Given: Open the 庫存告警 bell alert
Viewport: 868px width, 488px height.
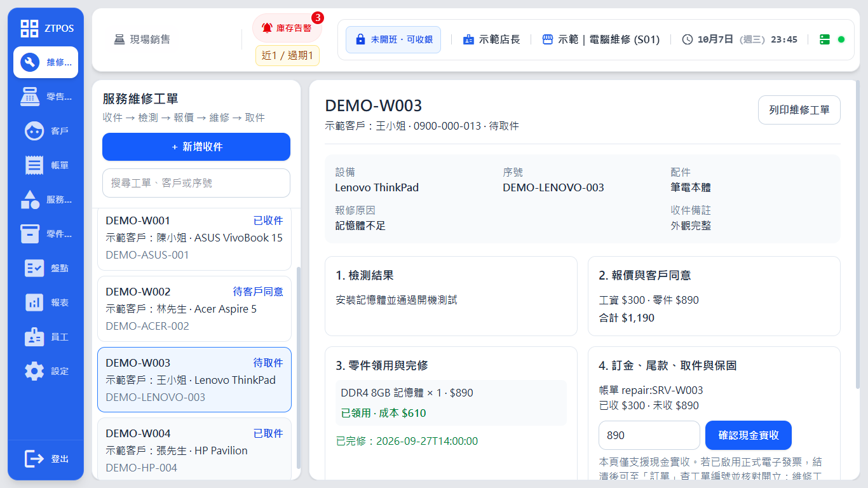Looking at the screenshot, I should [x=287, y=28].
